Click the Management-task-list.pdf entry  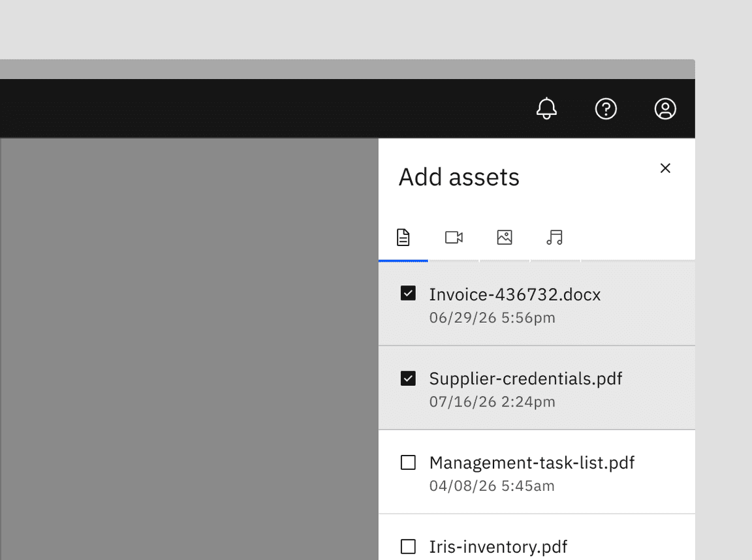tap(531, 463)
